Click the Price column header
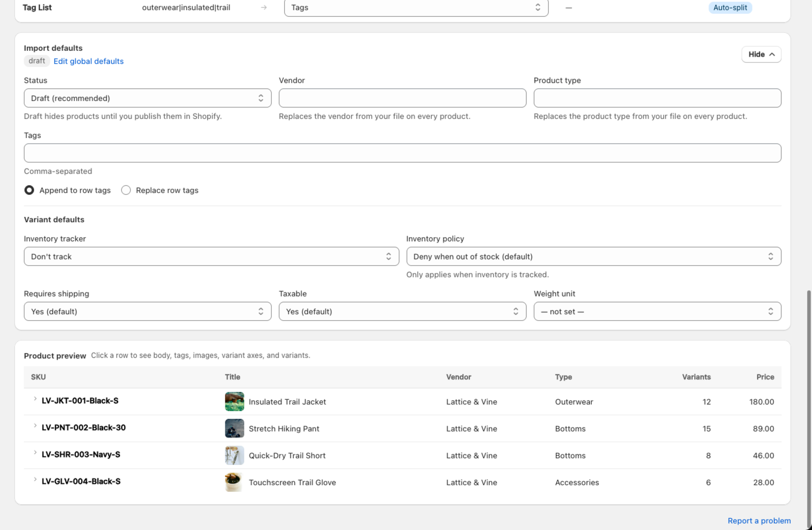Image resolution: width=812 pixels, height=530 pixels. coord(765,377)
